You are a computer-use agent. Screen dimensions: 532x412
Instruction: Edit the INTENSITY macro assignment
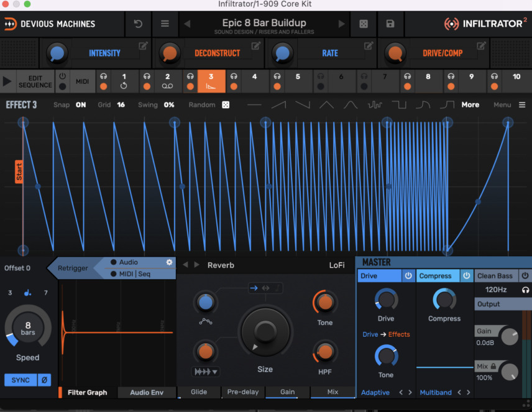point(143,45)
